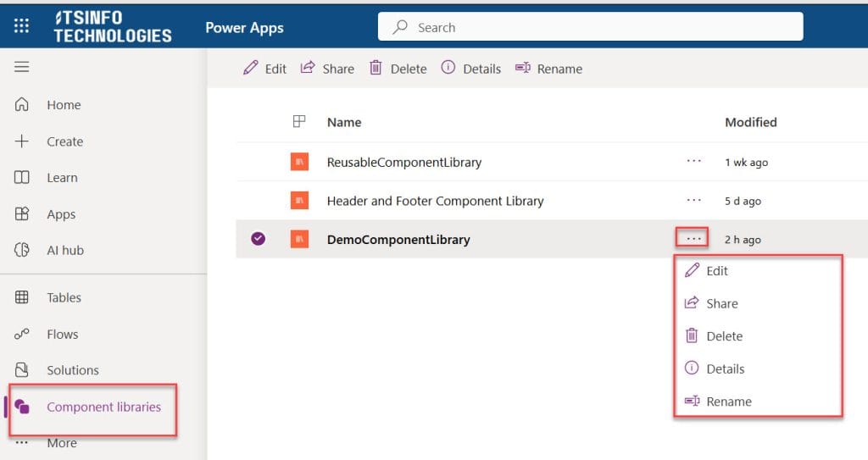Close the DemoComponentLibrary ellipsis menu

coord(693,239)
